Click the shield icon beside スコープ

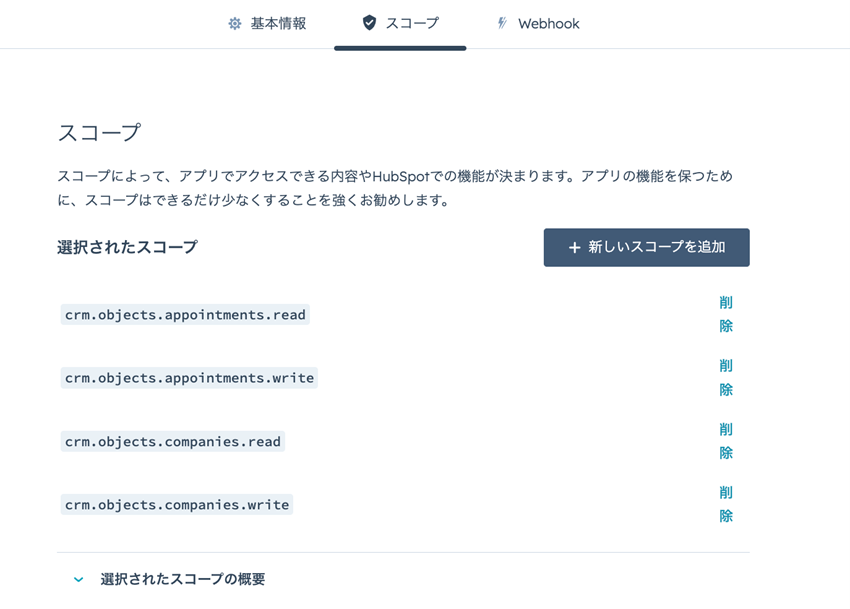pyautogui.click(x=369, y=23)
